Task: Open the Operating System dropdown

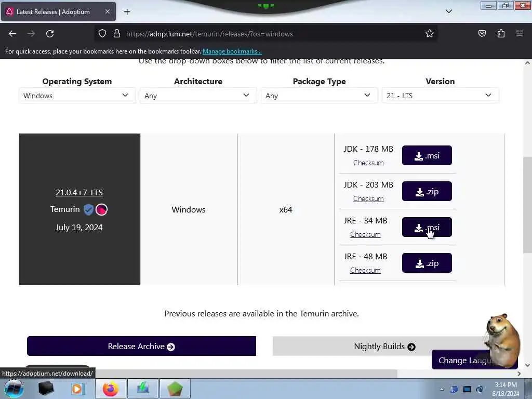Action: 77,96
